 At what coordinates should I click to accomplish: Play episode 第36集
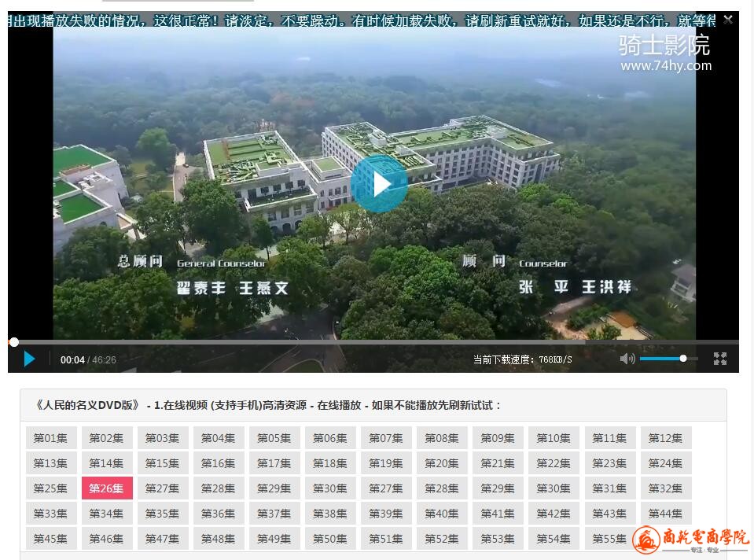click(219, 514)
